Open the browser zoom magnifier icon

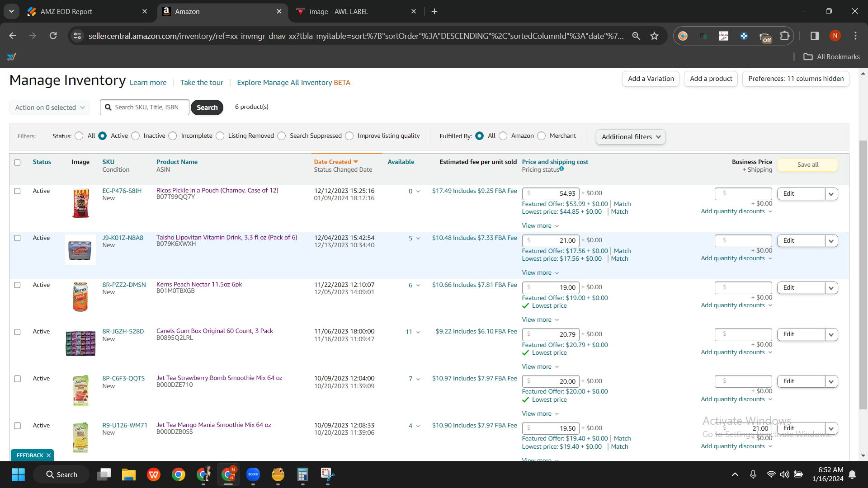click(636, 36)
